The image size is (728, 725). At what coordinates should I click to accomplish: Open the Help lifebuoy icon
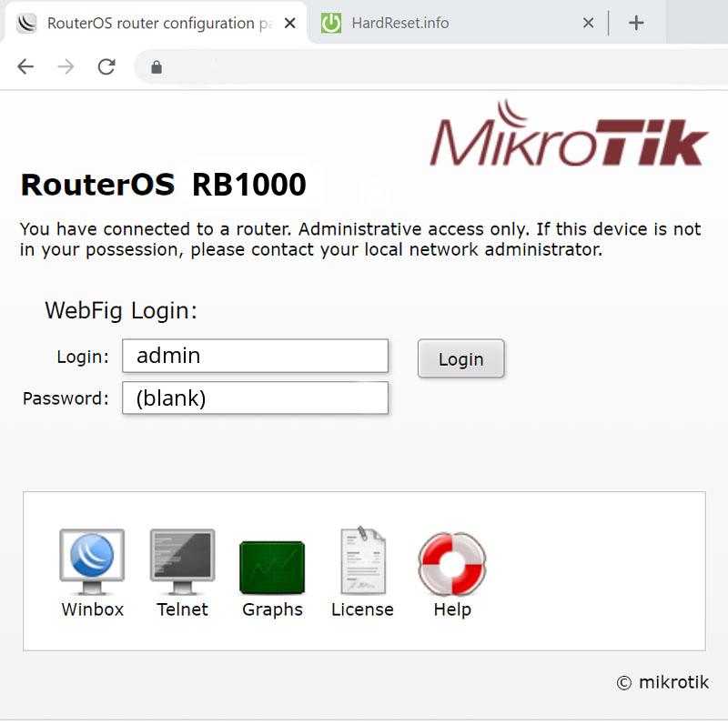[452, 563]
